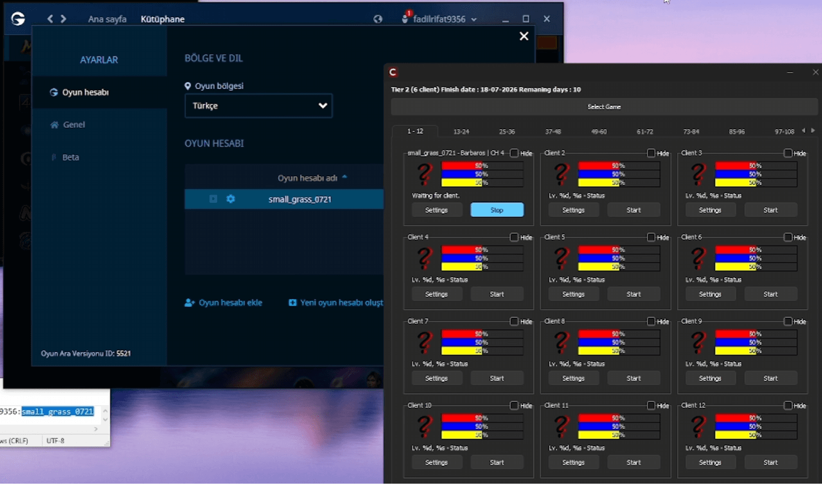
Task: Open Settings for Client 5
Action: 573,294
